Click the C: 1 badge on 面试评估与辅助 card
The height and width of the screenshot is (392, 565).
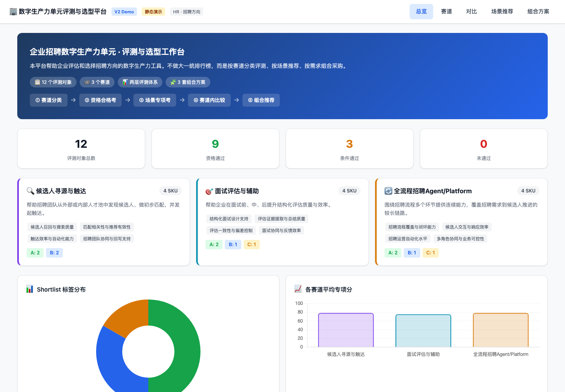(x=252, y=245)
